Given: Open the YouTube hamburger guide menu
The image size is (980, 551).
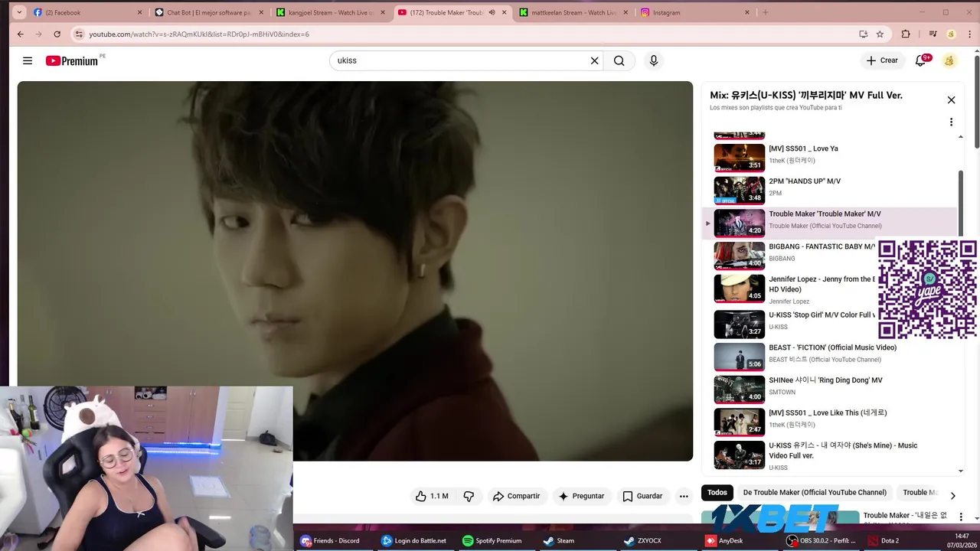Looking at the screenshot, I should click(x=28, y=60).
